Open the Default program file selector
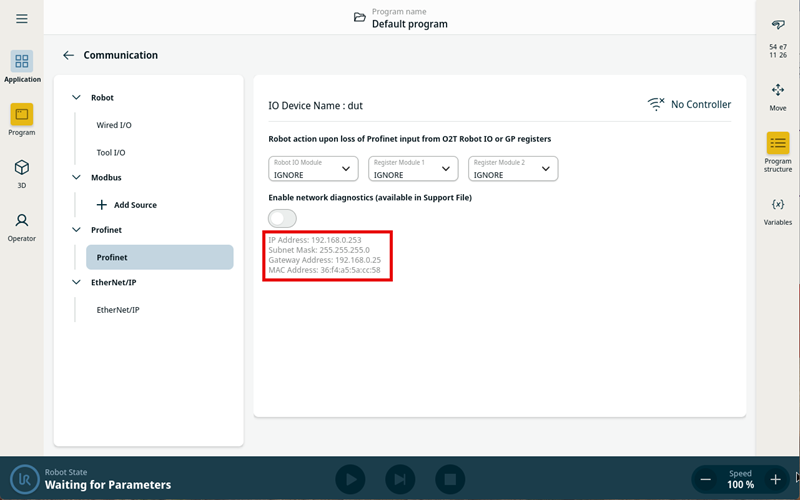 coord(360,18)
